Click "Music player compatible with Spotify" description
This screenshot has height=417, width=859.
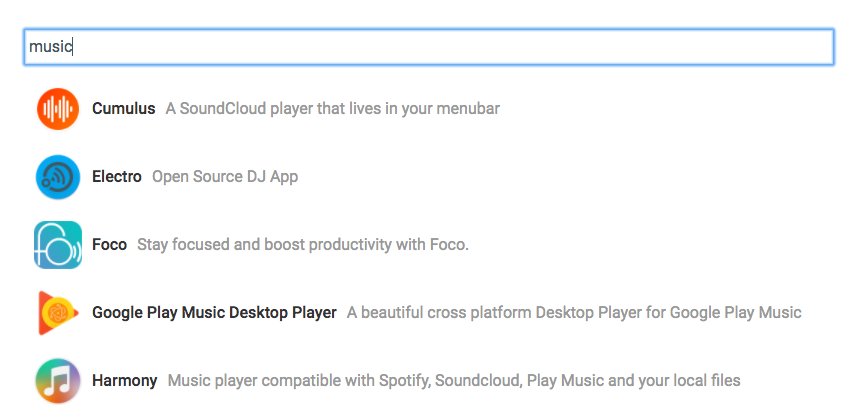pos(454,380)
